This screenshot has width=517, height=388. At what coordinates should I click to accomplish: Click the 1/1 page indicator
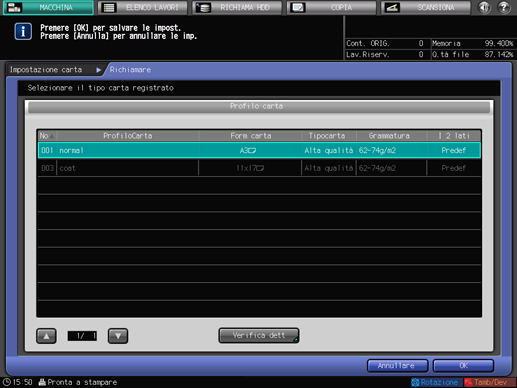82,336
